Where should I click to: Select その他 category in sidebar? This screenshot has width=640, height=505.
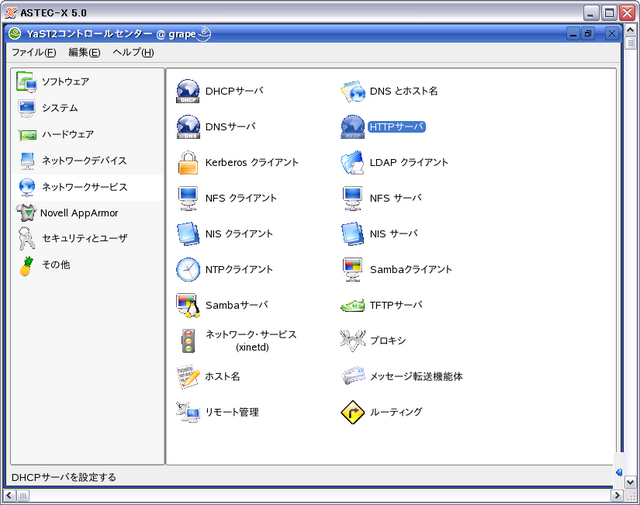click(55, 265)
